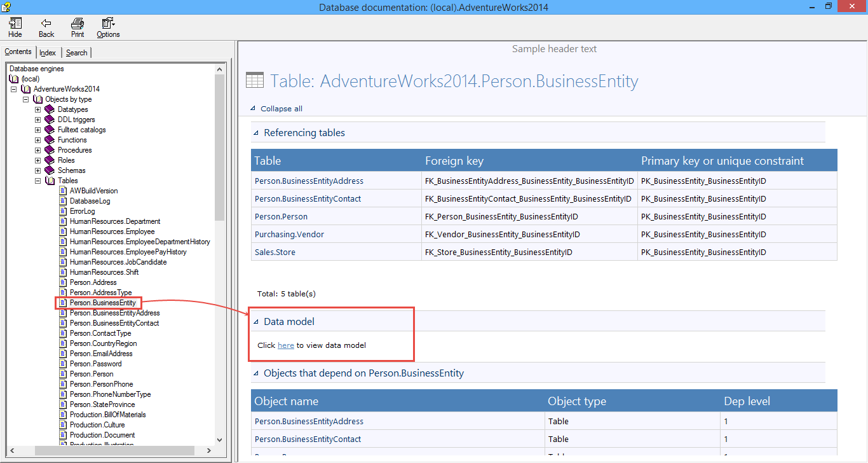This screenshot has width=868, height=463.
Task: Click the Production.Culture page icon
Action: [63, 425]
